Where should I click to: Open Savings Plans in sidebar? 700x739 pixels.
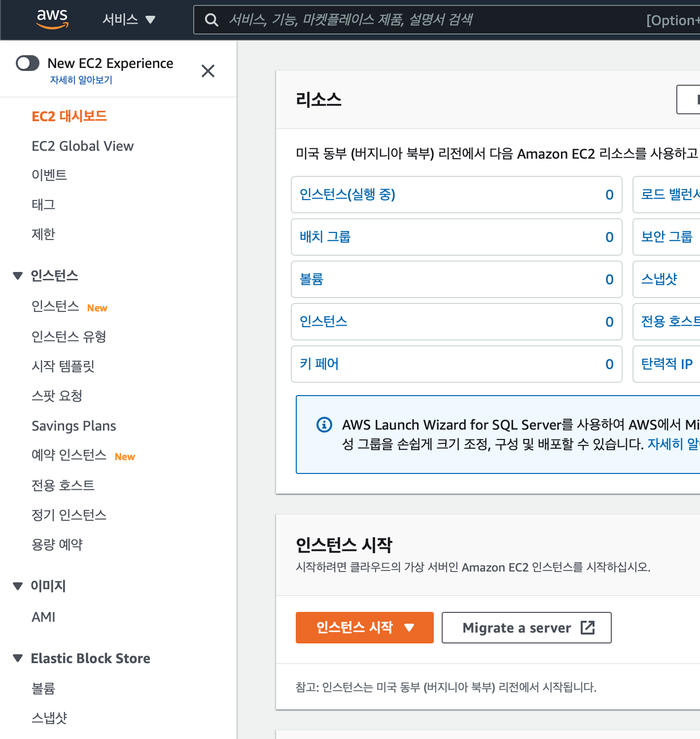[x=74, y=426]
